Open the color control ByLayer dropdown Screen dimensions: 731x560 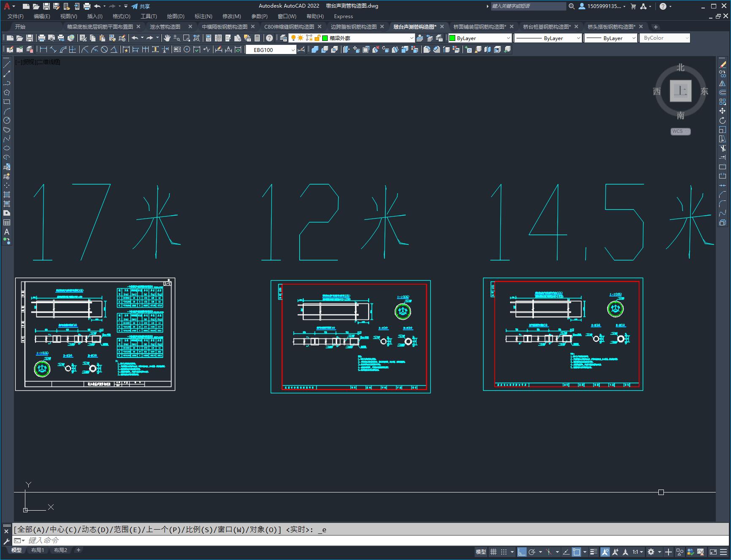tap(480, 38)
